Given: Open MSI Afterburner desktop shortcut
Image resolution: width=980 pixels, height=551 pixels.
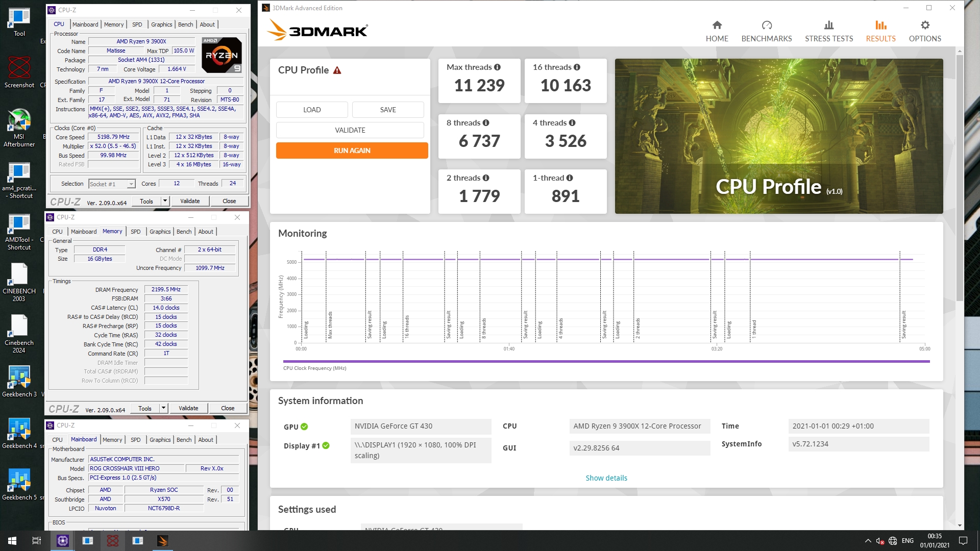Looking at the screenshot, I should tap(19, 128).
